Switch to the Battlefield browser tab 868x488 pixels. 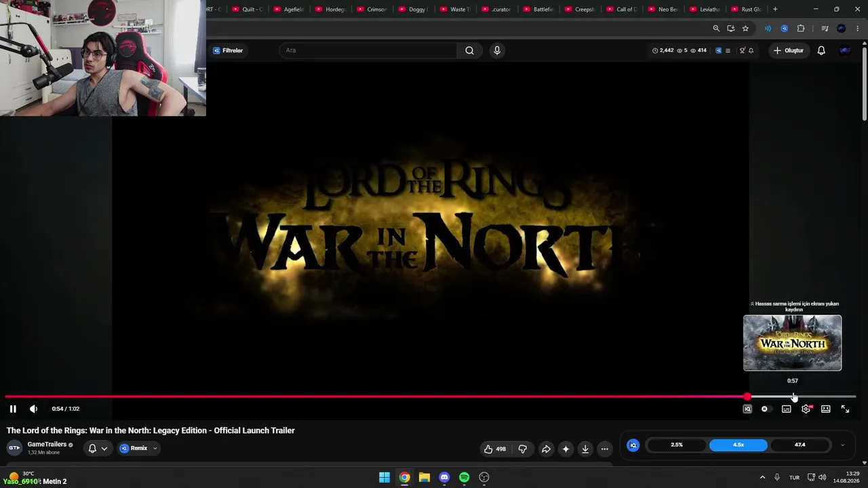coord(538,9)
